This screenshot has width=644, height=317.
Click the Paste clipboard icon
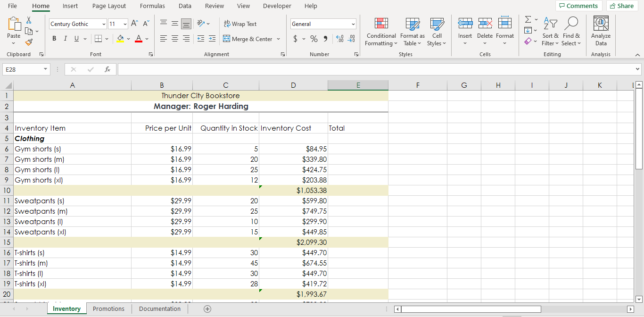point(14,24)
